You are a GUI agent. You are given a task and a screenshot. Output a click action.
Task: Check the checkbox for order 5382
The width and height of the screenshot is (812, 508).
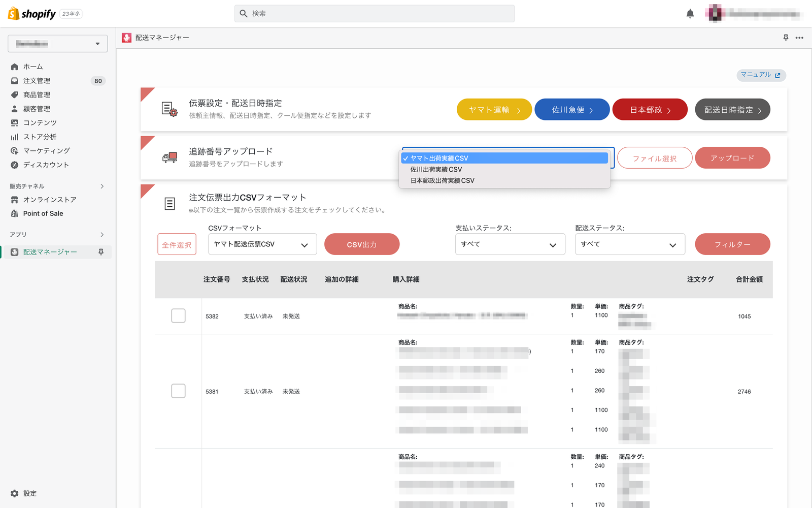tap(178, 315)
